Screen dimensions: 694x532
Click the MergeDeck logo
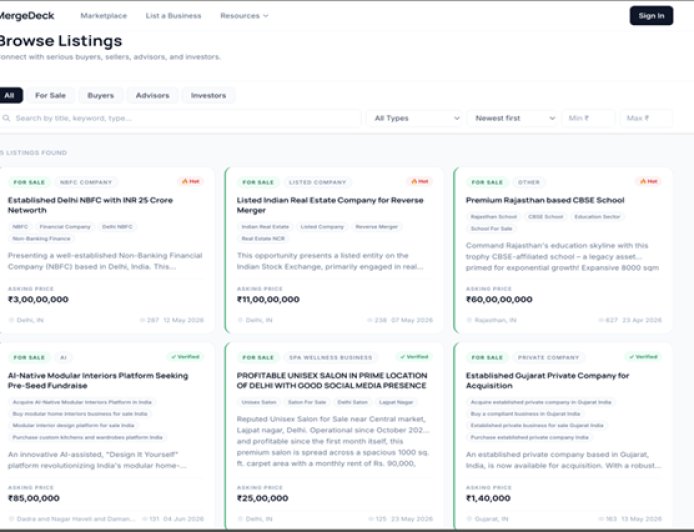point(27,15)
